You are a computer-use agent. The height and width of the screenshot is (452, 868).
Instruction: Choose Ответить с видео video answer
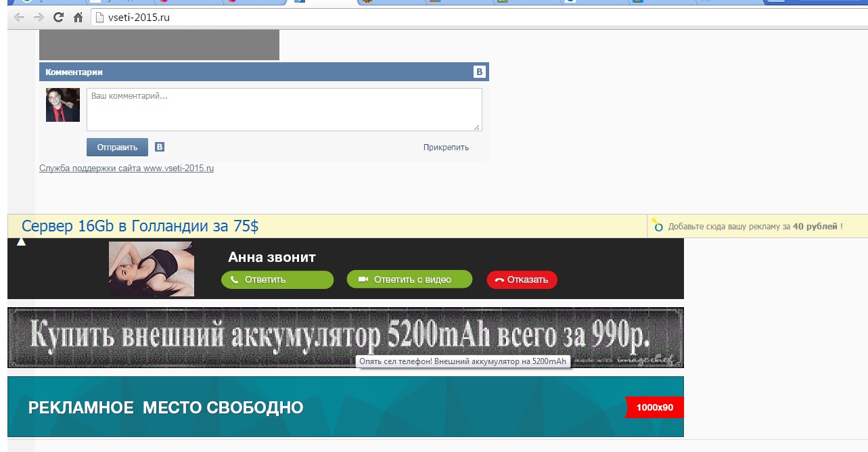coord(409,279)
